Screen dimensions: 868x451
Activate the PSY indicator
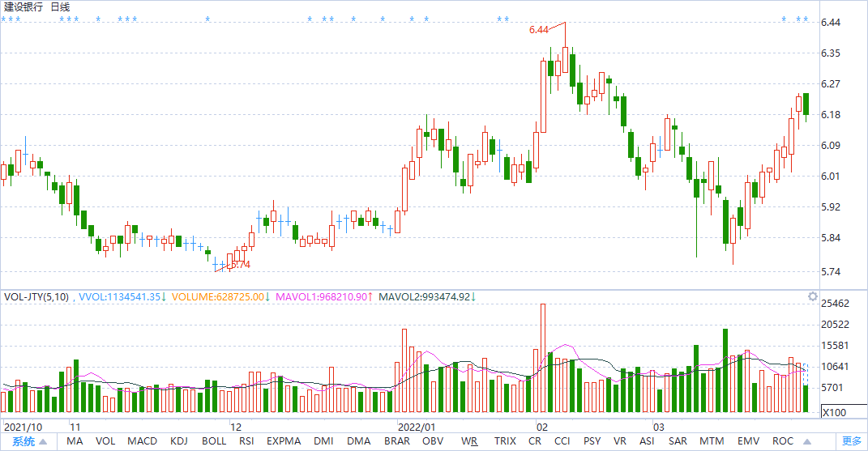coord(592,441)
